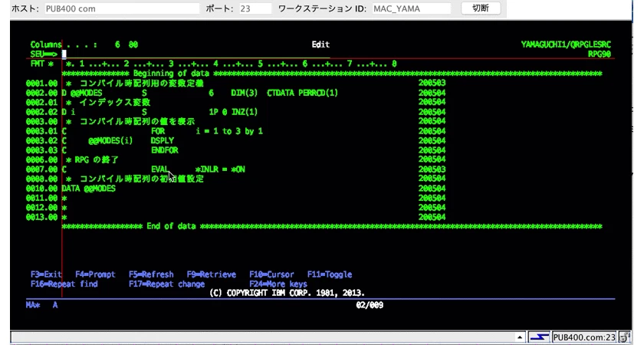Click the @@MODES(i) factor text
Viewport: 644px width, 345px height.
click(110, 140)
